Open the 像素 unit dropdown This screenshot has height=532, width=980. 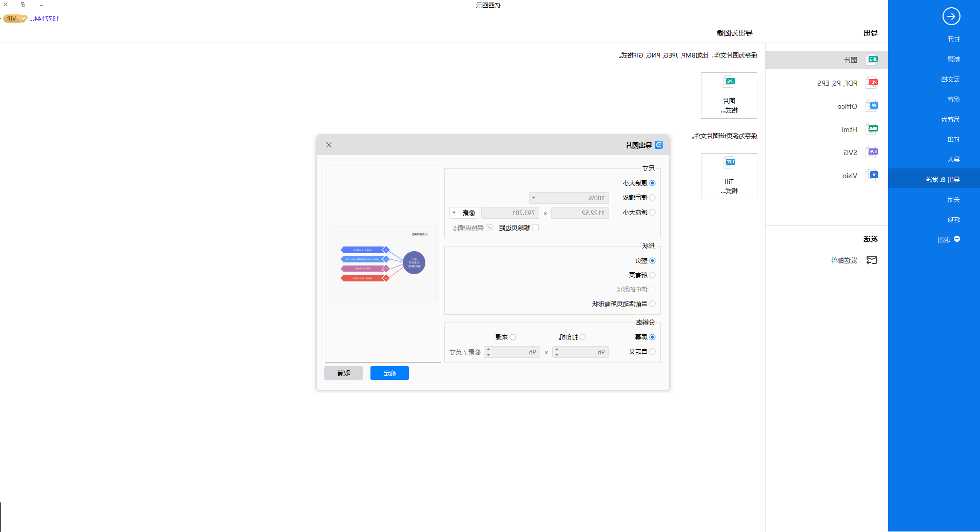(x=464, y=213)
